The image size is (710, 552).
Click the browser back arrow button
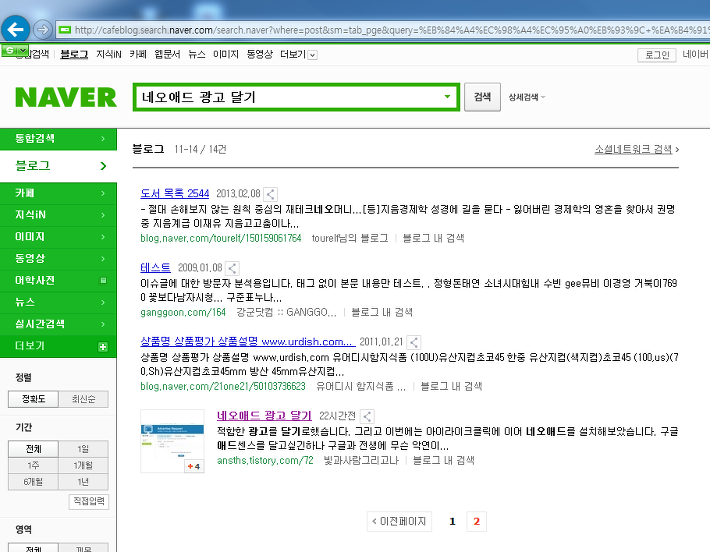click(15, 30)
